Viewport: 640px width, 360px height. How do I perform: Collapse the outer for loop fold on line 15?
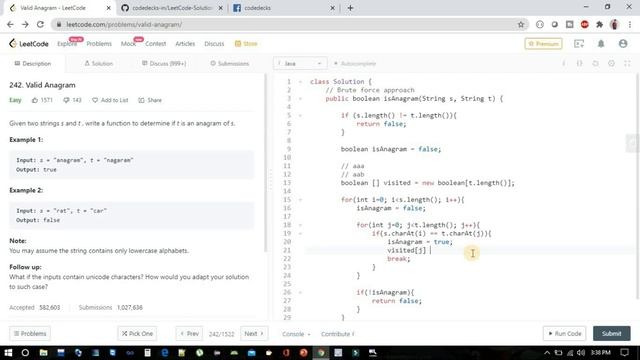click(300, 200)
